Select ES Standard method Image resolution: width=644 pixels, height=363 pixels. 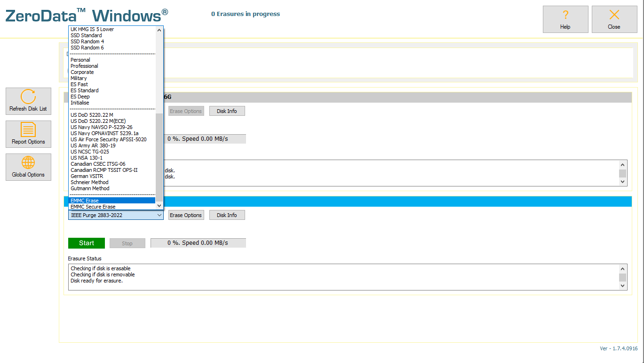pyautogui.click(x=112, y=90)
